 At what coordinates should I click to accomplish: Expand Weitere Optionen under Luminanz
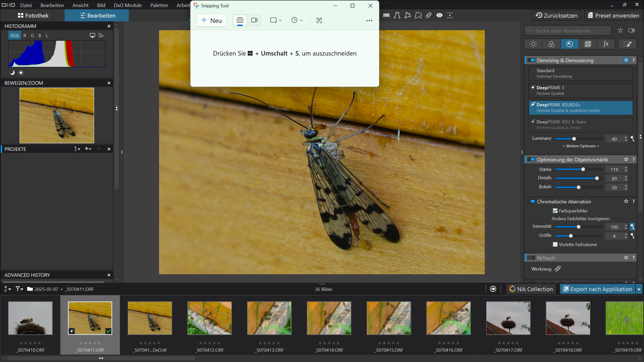580,146
